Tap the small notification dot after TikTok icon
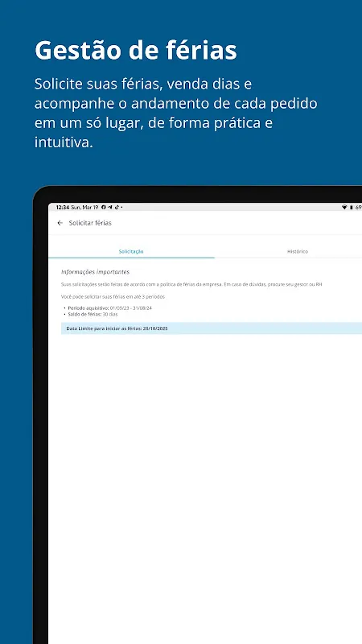 point(121,208)
